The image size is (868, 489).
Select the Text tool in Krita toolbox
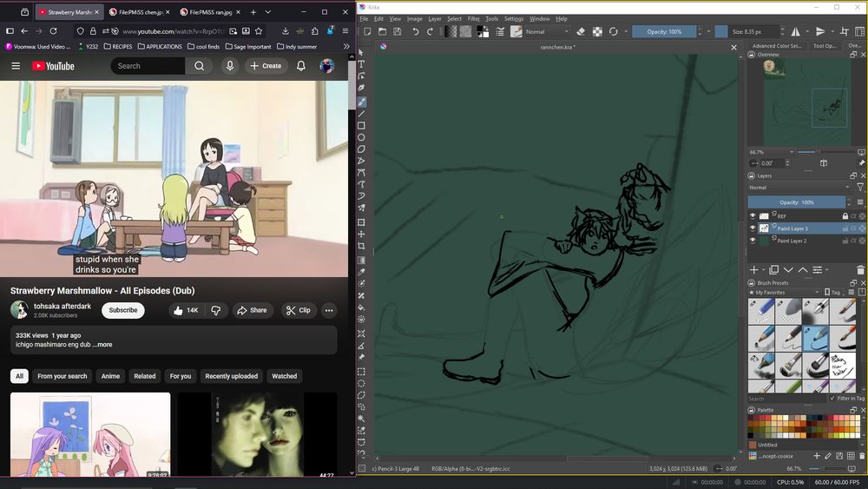click(x=361, y=64)
